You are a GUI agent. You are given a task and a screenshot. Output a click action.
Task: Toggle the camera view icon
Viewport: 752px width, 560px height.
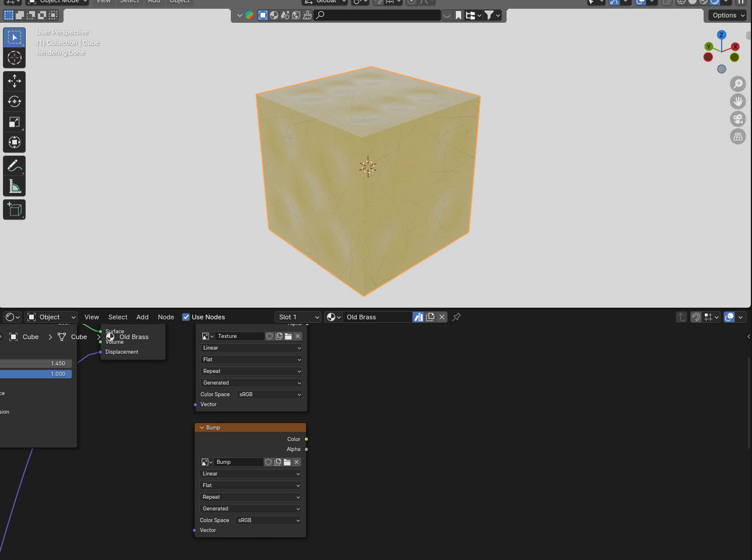tap(738, 119)
